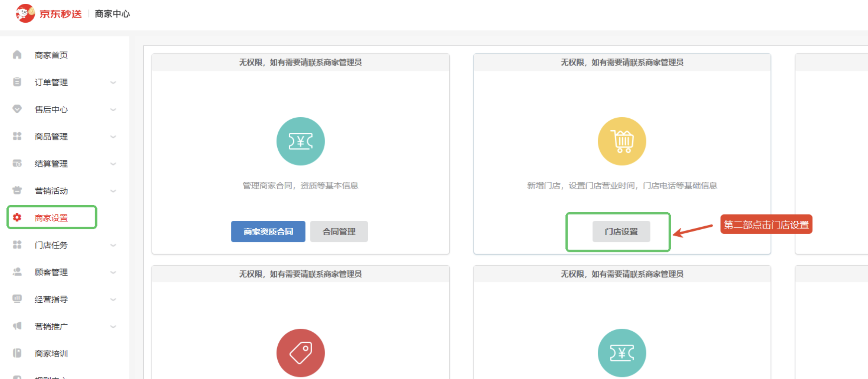Screen dimensions: 868x379
Task: Click the 商家中心 header title
Action: tap(112, 14)
